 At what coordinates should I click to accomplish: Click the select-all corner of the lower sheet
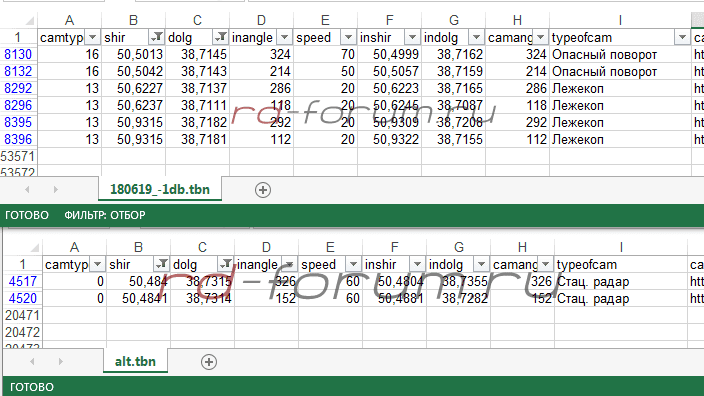(x=35, y=247)
